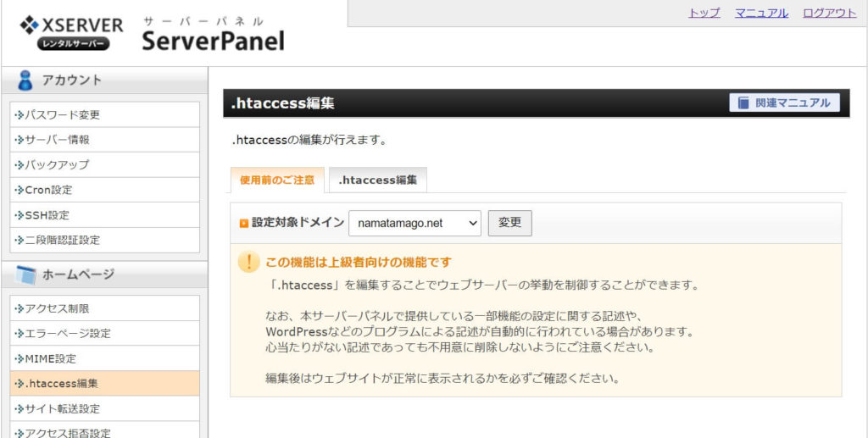
Task: Switch to the .htaccess編集 tab
Action: point(377,180)
